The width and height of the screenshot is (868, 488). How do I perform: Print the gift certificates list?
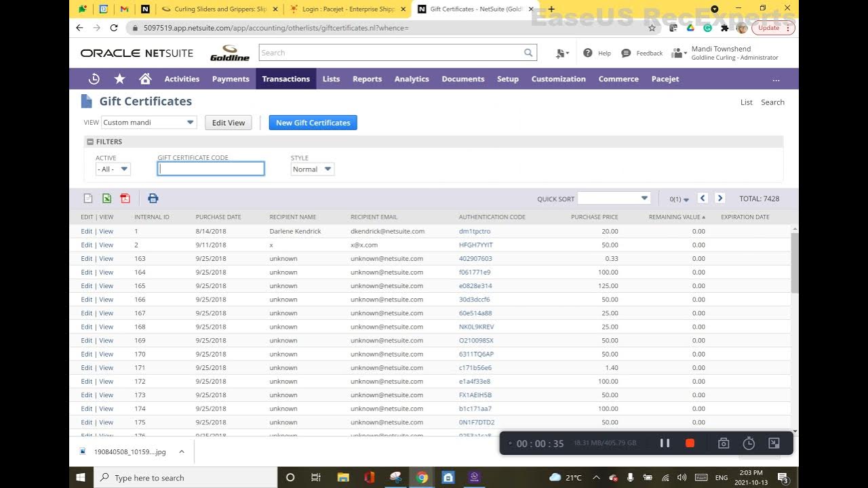pyautogui.click(x=153, y=199)
